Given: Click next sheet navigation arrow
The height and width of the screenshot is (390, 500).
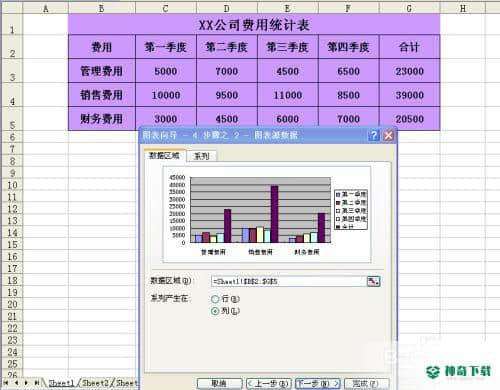Looking at the screenshot, I should click(x=26, y=383).
